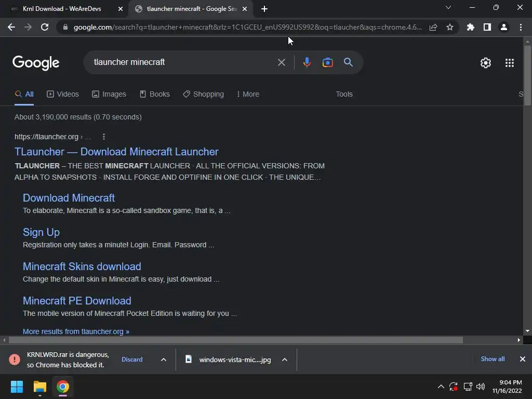Expand options for windows-vista-mic jpg download
The height and width of the screenshot is (399, 532).
(285, 360)
